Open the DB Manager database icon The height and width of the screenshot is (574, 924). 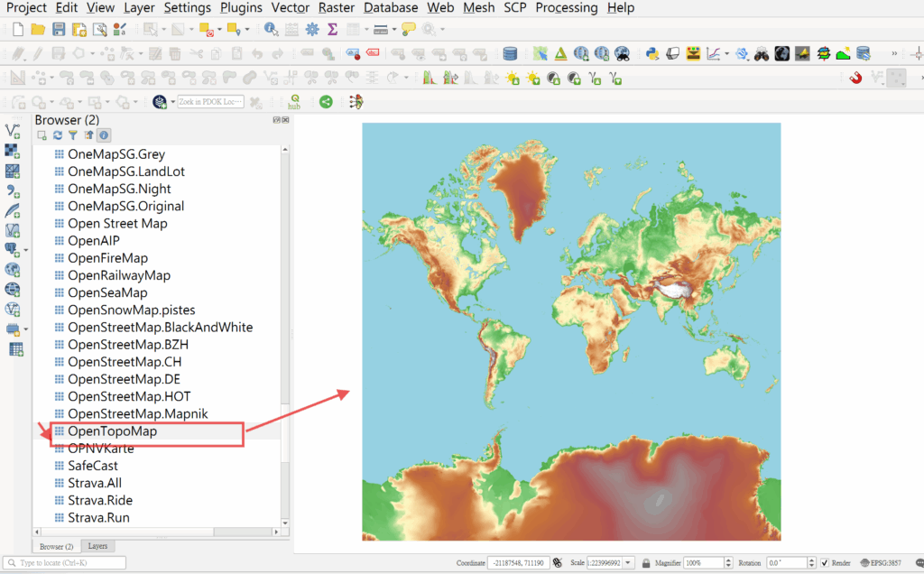[x=510, y=54]
